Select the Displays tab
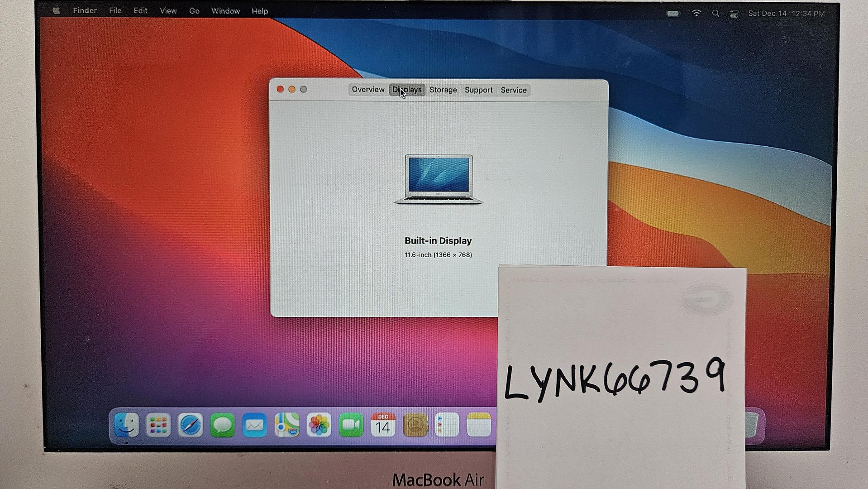Viewport: 868px width, 489px height. click(x=407, y=90)
